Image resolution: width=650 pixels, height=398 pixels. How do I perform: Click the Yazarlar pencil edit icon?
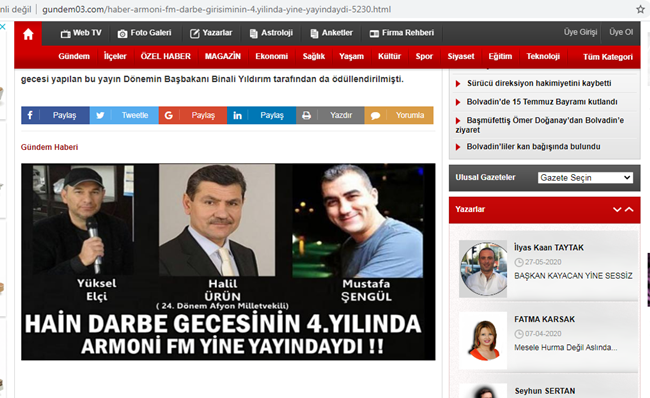tap(194, 34)
